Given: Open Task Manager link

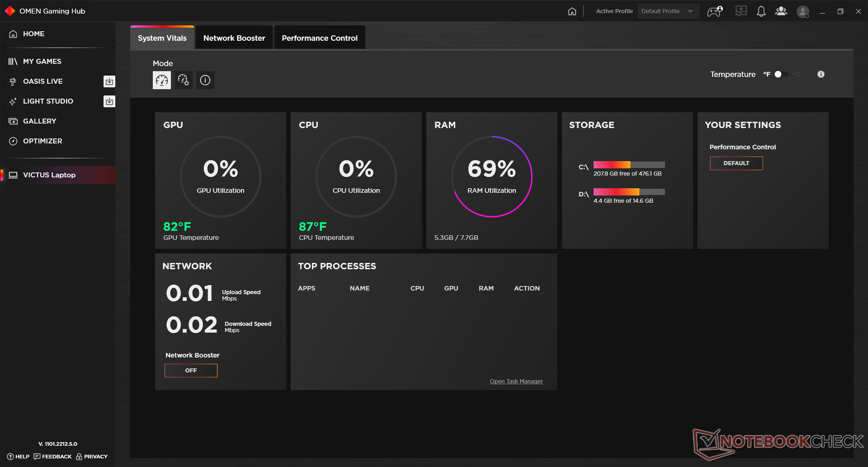Looking at the screenshot, I should [516, 381].
